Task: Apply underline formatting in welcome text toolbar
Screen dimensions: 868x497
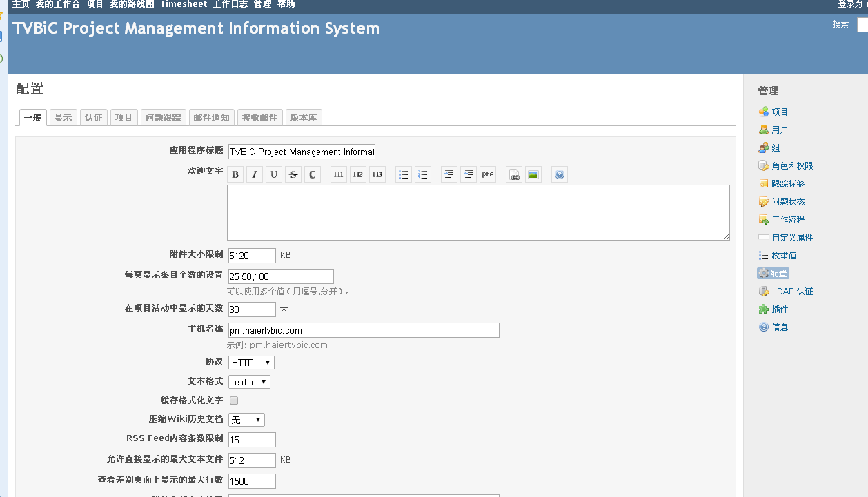Action: pos(274,174)
